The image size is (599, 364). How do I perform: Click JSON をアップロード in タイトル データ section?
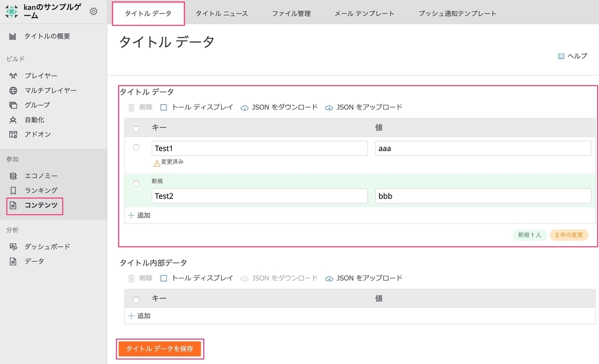coord(363,107)
